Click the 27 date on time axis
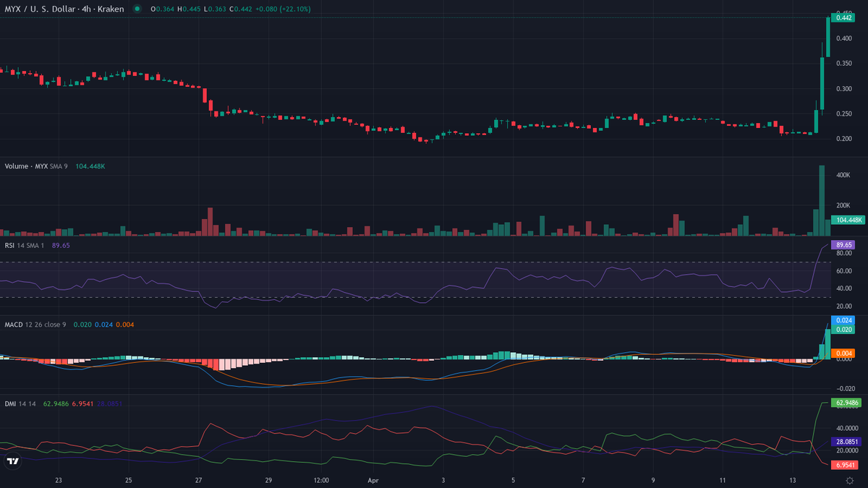 [199, 480]
